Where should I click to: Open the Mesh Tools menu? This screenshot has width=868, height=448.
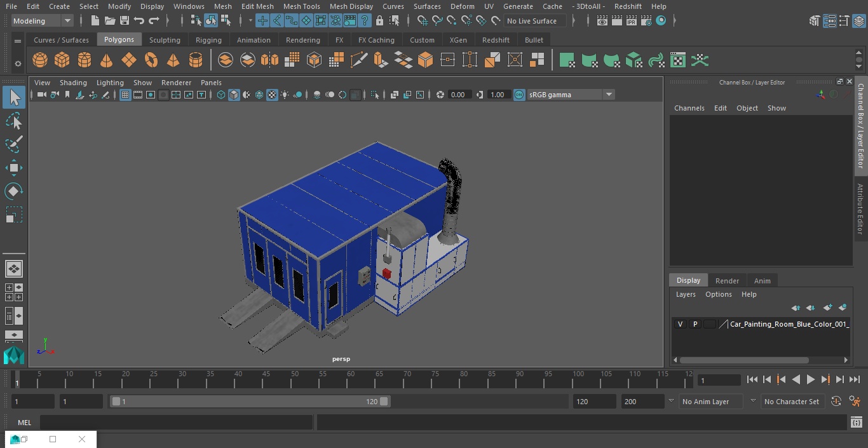coord(301,6)
